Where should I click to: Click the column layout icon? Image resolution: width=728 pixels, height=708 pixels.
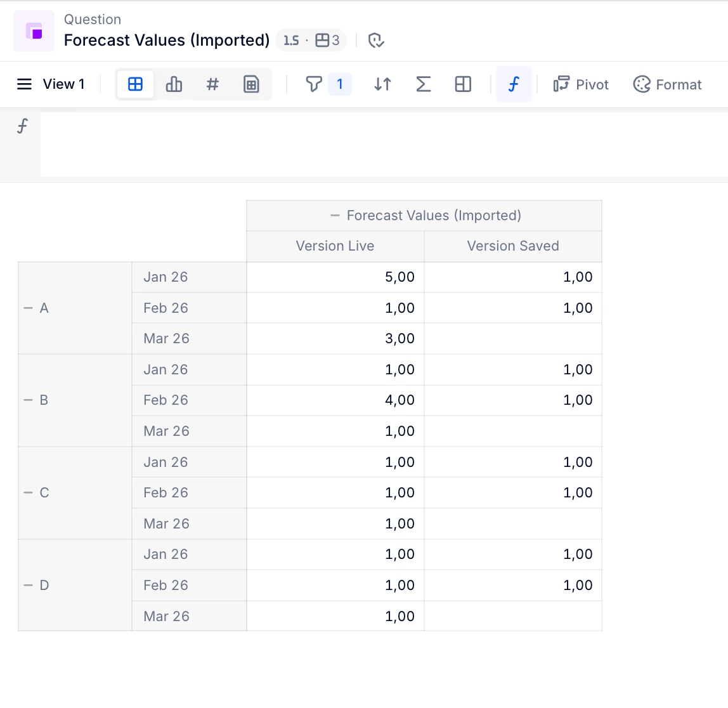[x=463, y=84]
